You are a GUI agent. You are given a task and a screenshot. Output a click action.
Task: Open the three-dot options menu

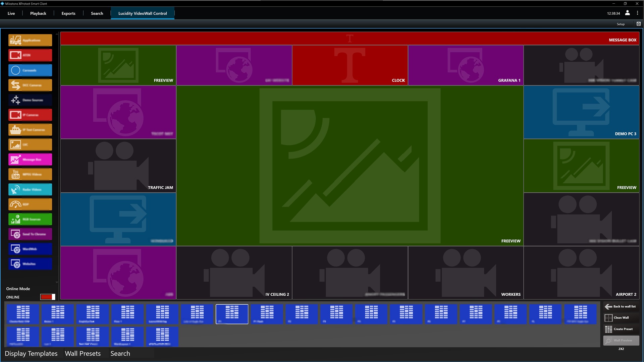click(x=638, y=13)
